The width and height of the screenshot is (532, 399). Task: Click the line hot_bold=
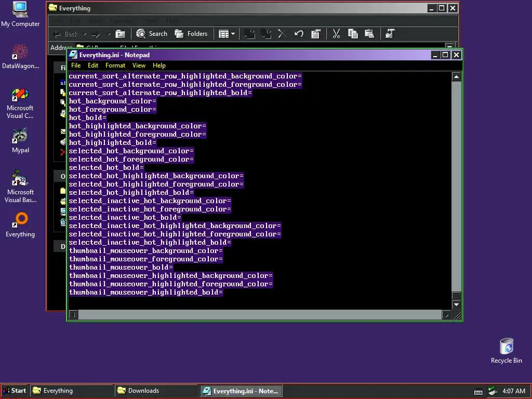point(87,118)
